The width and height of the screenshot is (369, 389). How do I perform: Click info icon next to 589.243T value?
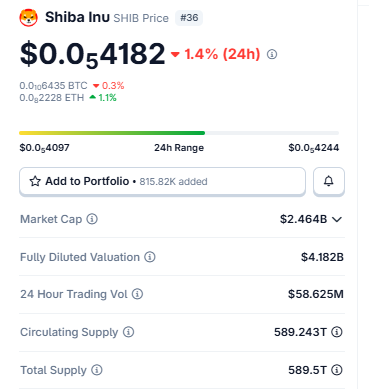[337, 332]
